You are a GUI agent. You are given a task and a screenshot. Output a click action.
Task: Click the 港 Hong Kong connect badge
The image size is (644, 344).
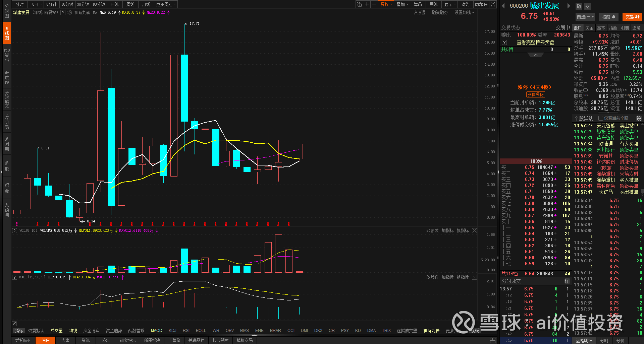587,6
